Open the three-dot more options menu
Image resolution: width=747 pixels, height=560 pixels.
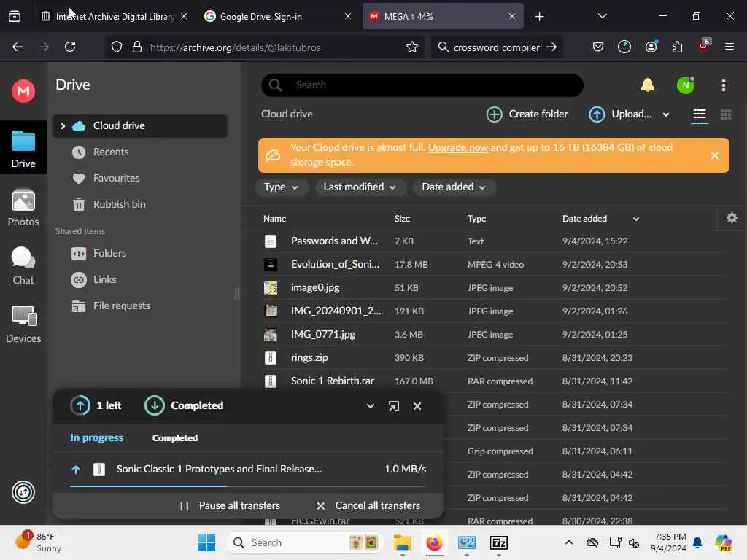723,85
